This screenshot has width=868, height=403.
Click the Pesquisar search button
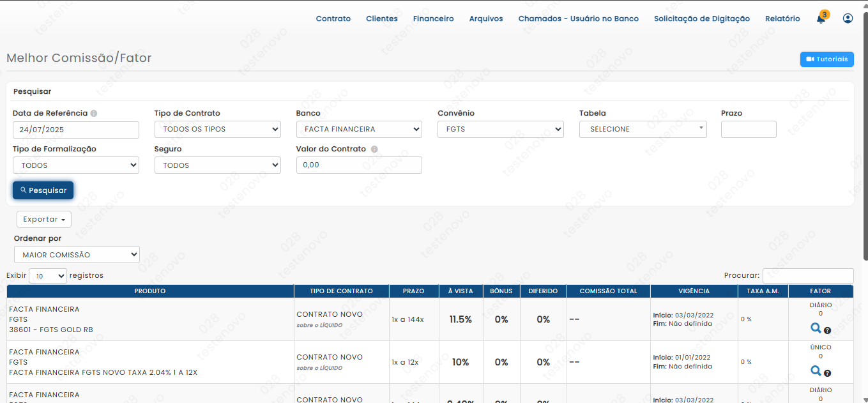pyautogui.click(x=43, y=190)
